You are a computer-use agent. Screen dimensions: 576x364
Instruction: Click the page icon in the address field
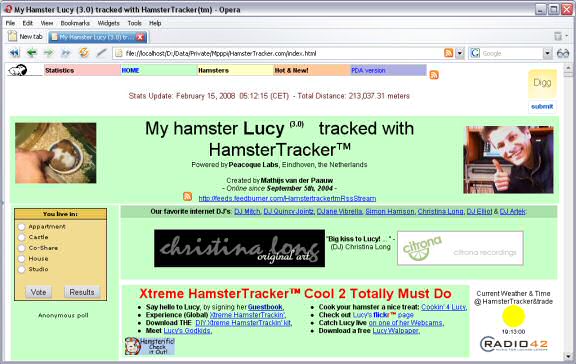pos(119,53)
